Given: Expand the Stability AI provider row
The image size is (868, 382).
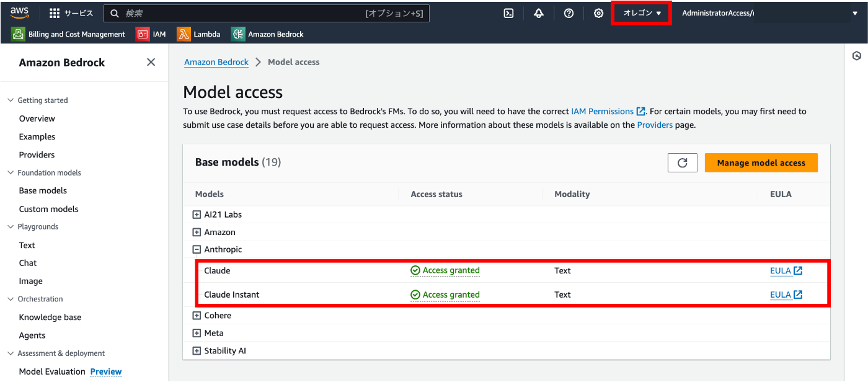Looking at the screenshot, I should pos(197,350).
